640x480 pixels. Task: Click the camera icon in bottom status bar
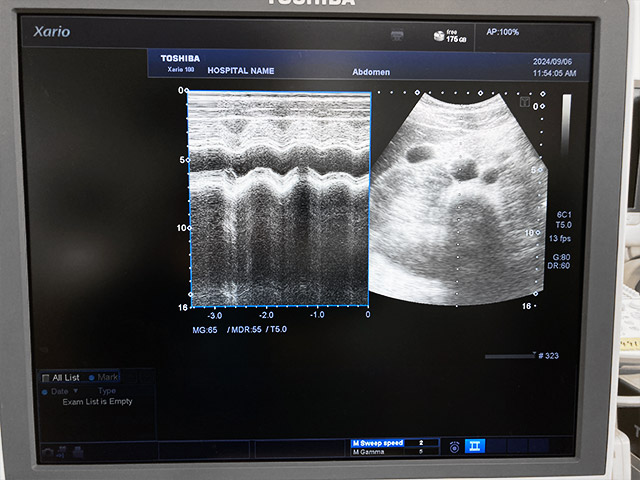tap(47, 452)
